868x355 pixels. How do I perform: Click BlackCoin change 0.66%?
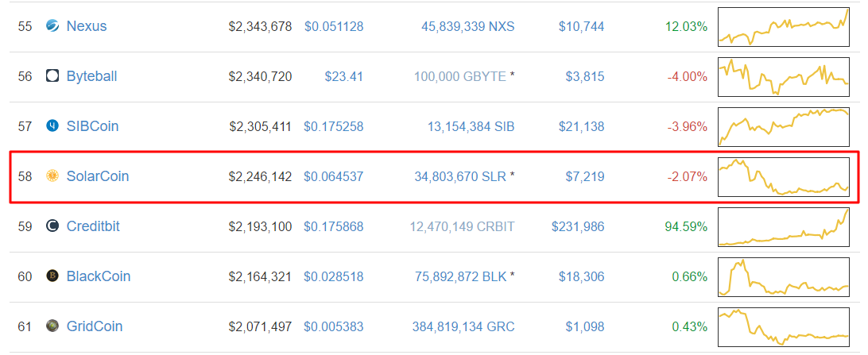690,276
